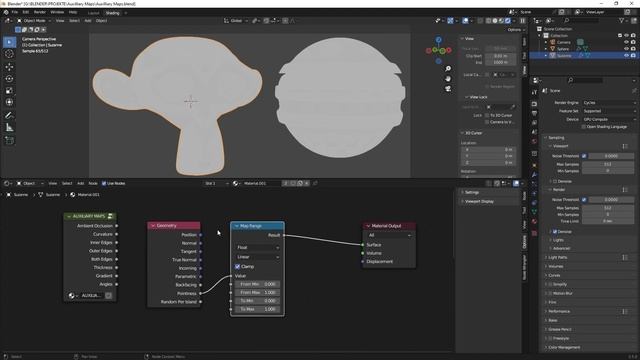The image size is (640, 360).
Task: Select the 3D Cursor tool
Action: click(x=9, y=54)
